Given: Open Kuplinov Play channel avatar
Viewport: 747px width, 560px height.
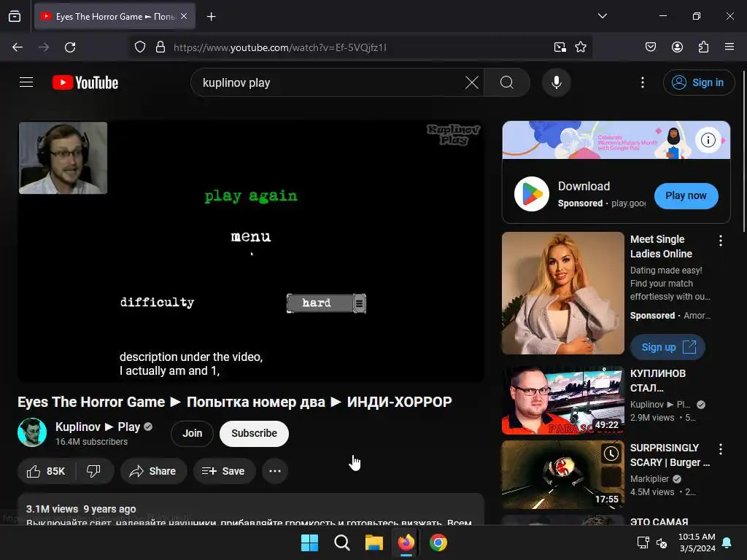Looking at the screenshot, I should click(x=32, y=432).
